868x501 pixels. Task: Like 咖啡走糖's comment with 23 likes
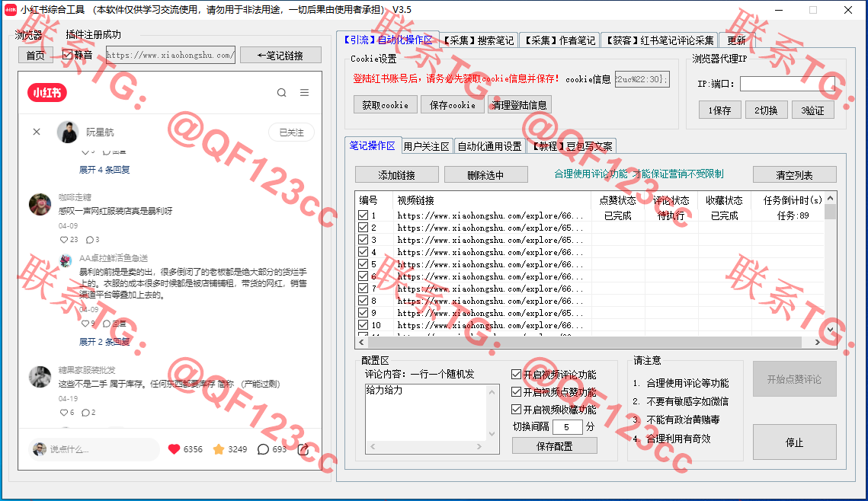tap(64, 239)
